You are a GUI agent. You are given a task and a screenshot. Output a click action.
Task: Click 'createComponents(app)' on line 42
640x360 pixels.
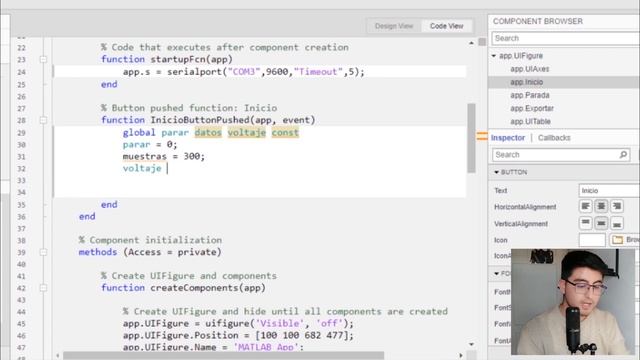pyautogui.click(x=208, y=288)
